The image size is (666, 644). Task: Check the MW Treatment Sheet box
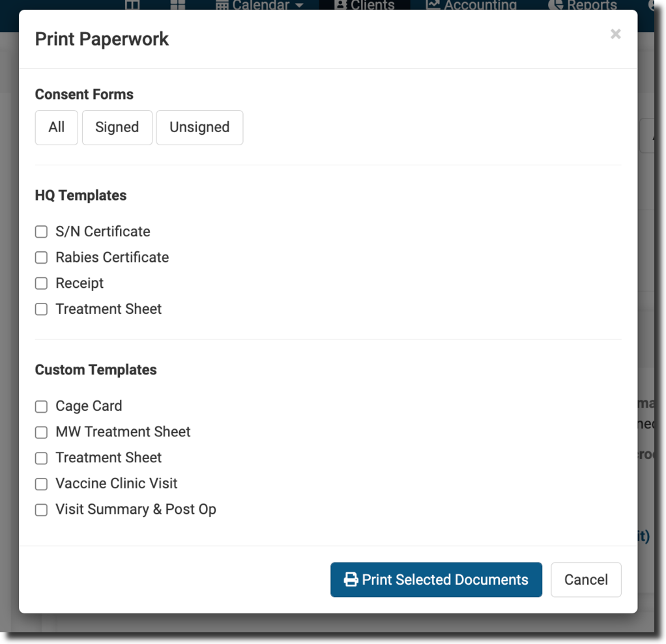click(x=41, y=432)
